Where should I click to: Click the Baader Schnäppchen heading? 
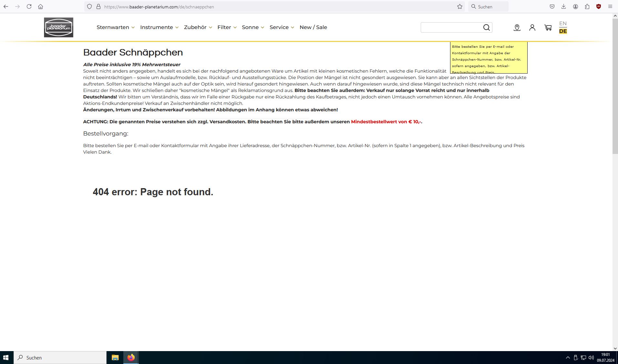pyautogui.click(x=133, y=52)
